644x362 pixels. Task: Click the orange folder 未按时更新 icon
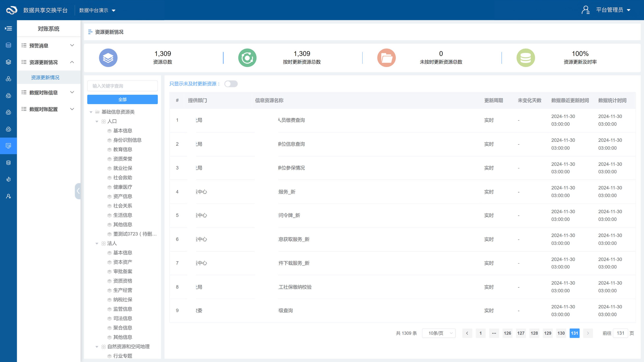[x=386, y=58]
